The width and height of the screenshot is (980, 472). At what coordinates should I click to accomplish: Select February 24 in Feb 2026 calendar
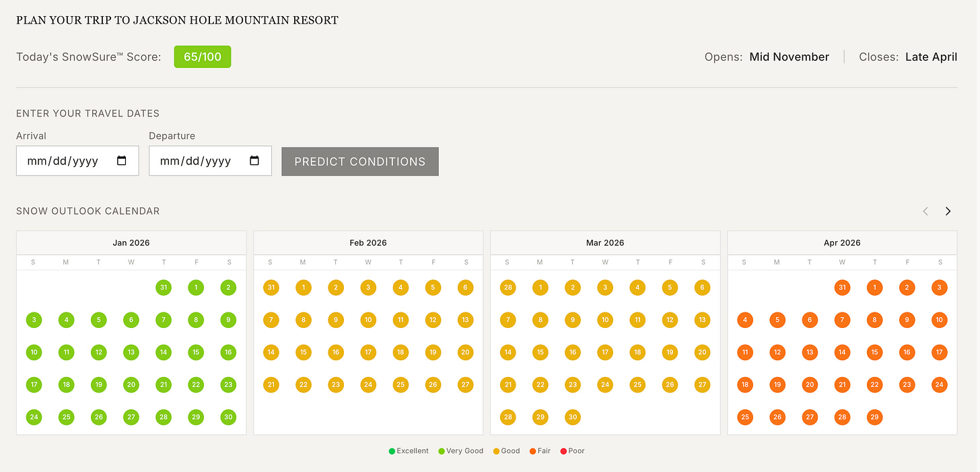pos(368,384)
